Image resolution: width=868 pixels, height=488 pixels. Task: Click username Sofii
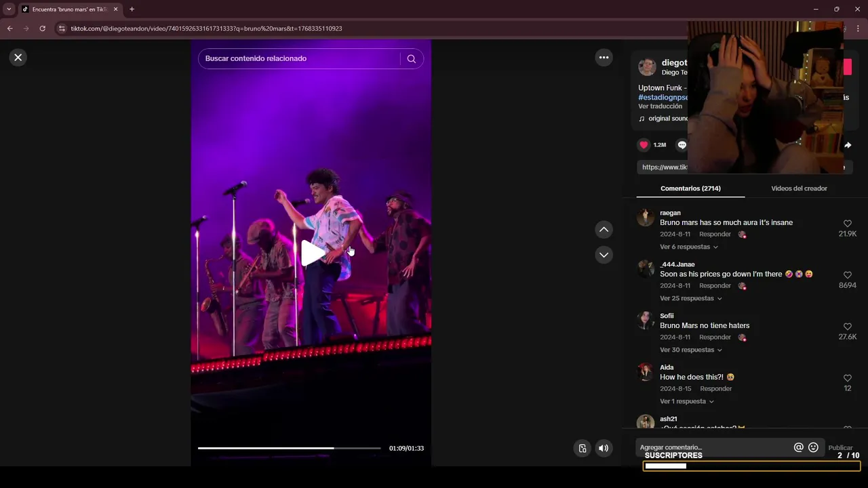(x=667, y=316)
